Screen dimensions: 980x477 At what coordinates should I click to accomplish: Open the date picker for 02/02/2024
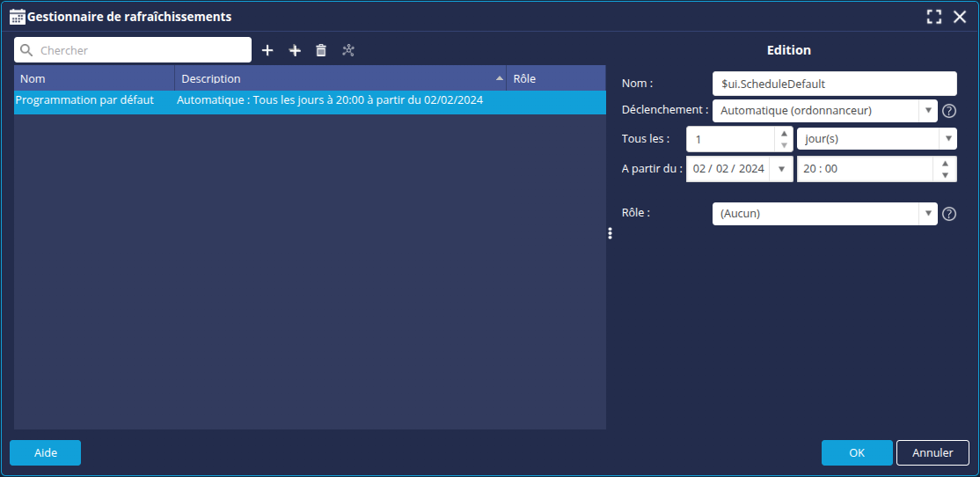point(781,169)
